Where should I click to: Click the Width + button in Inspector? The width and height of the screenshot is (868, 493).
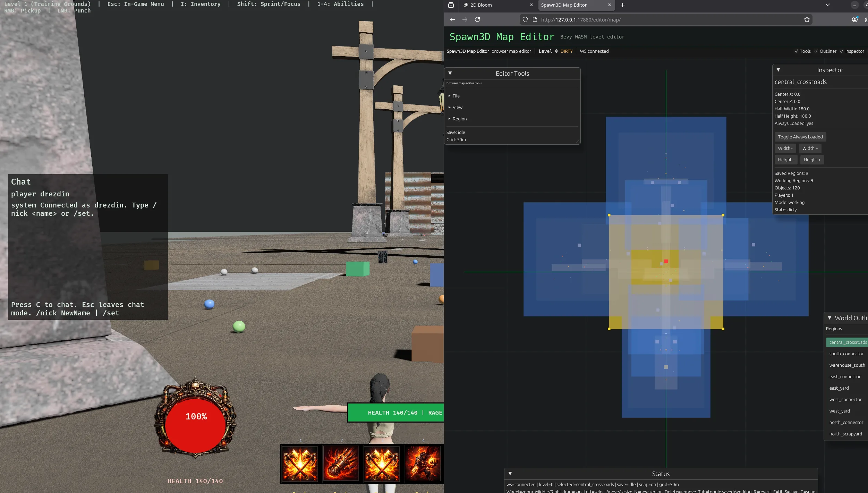(810, 148)
